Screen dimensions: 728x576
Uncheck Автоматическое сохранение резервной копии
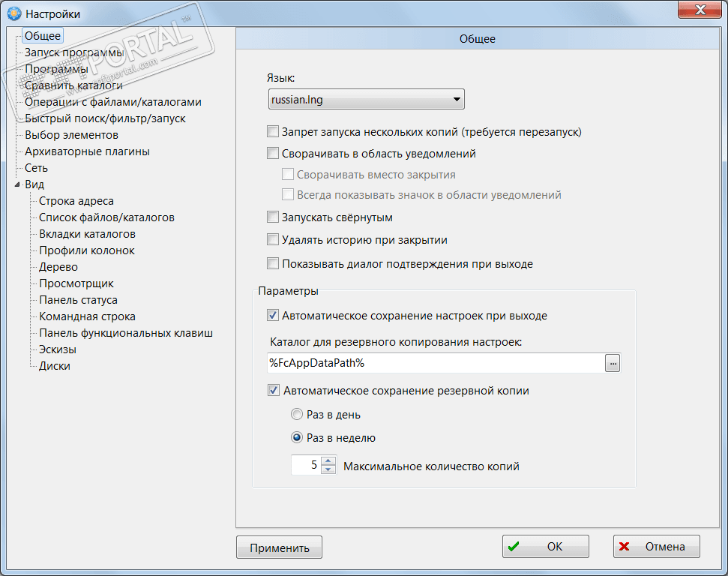pyautogui.click(x=274, y=390)
